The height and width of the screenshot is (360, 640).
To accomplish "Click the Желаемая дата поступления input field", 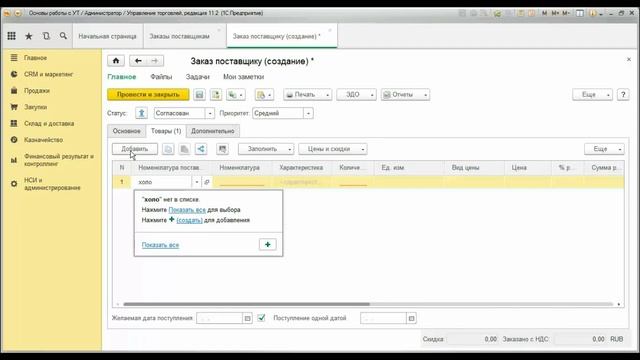I will click(x=219, y=318).
